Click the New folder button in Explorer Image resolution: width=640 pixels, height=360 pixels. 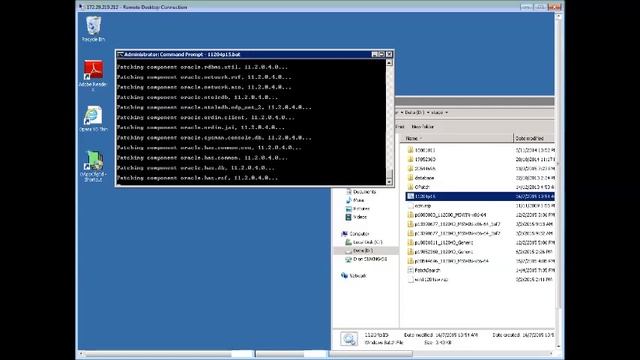[x=422, y=127]
